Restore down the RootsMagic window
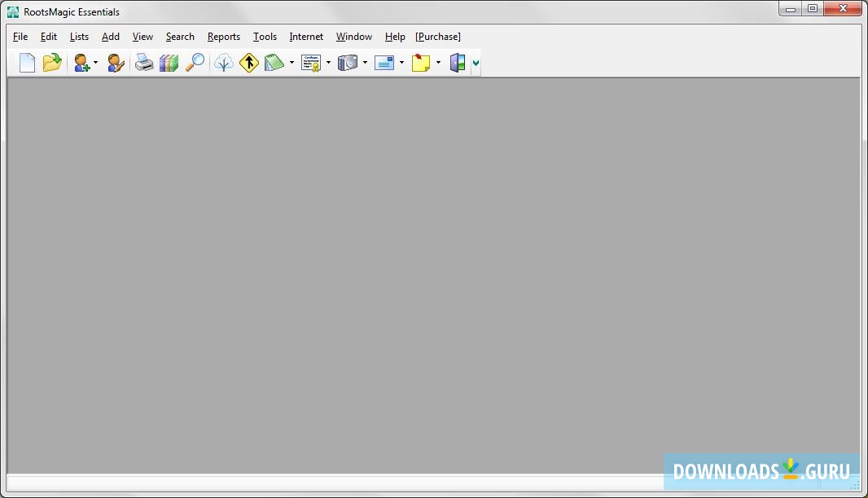This screenshot has width=868, height=498. pos(813,9)
